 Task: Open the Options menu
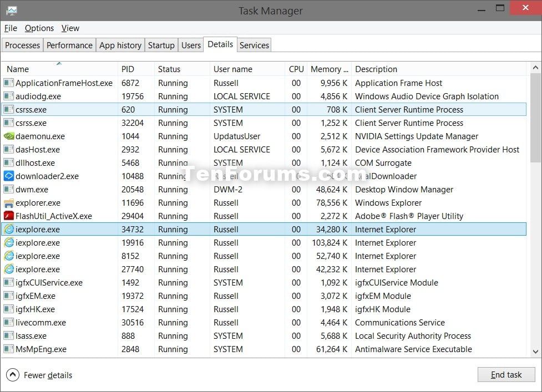point(39,28)
